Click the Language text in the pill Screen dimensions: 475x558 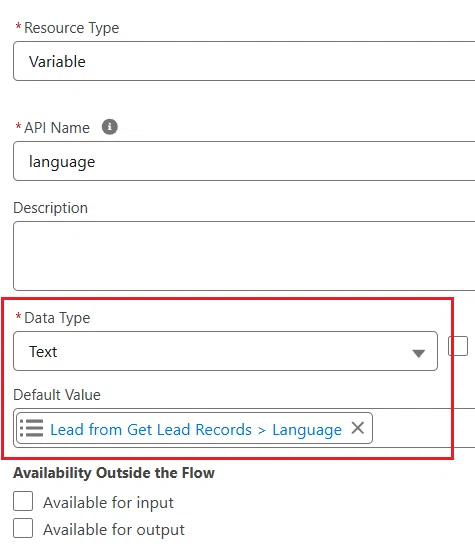click(307, 430)
